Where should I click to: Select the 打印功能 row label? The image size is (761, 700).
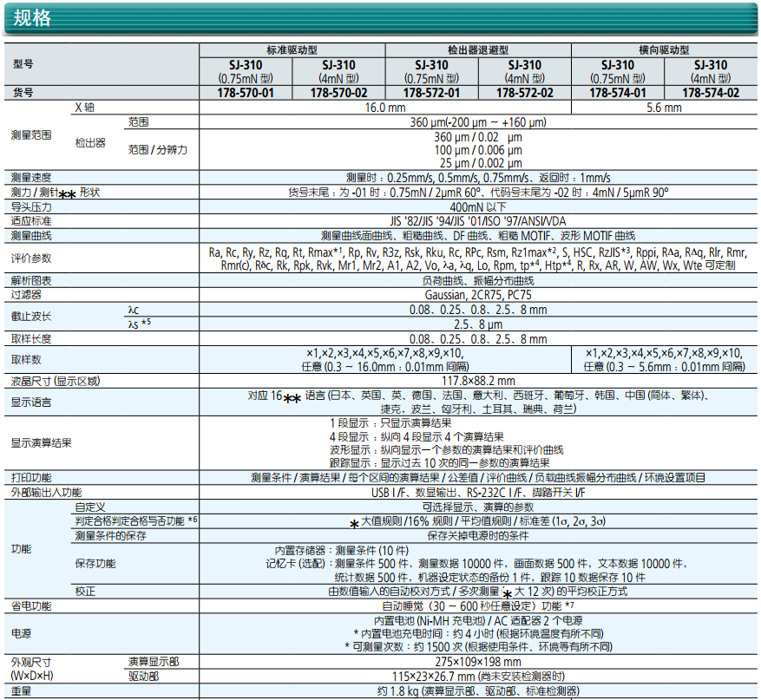[x=31, y=478]
